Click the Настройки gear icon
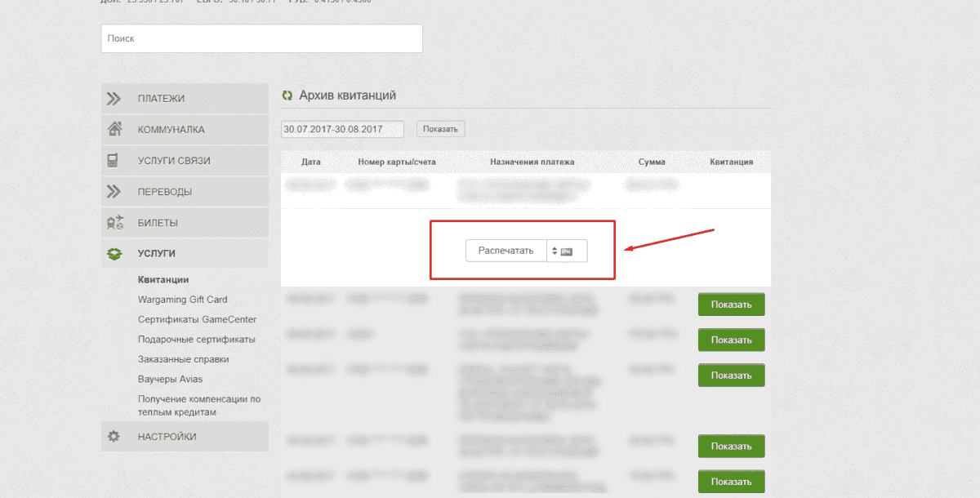Screen dimensions: 980x498 click(114, 437)
